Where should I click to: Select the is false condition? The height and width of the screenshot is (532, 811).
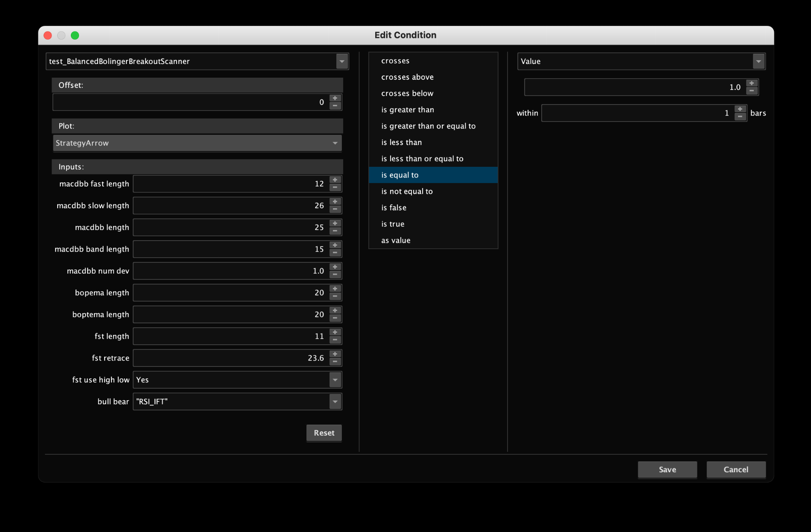point(433,208)
